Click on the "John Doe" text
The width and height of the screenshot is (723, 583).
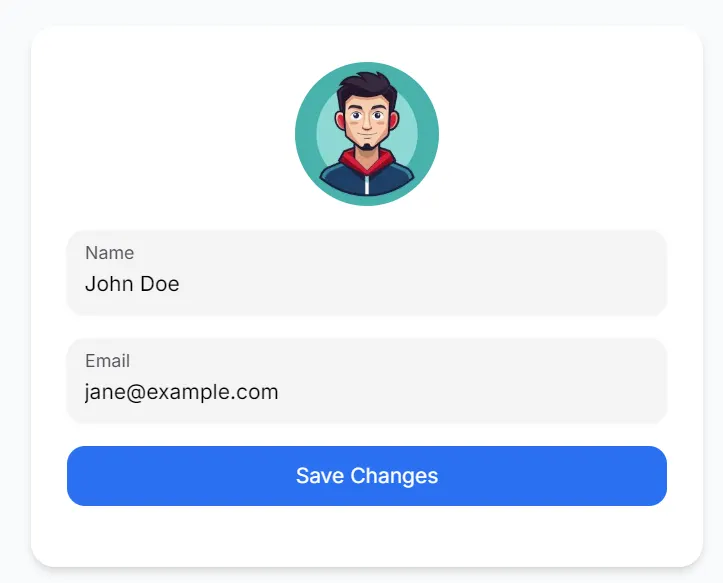click(132, 284)
